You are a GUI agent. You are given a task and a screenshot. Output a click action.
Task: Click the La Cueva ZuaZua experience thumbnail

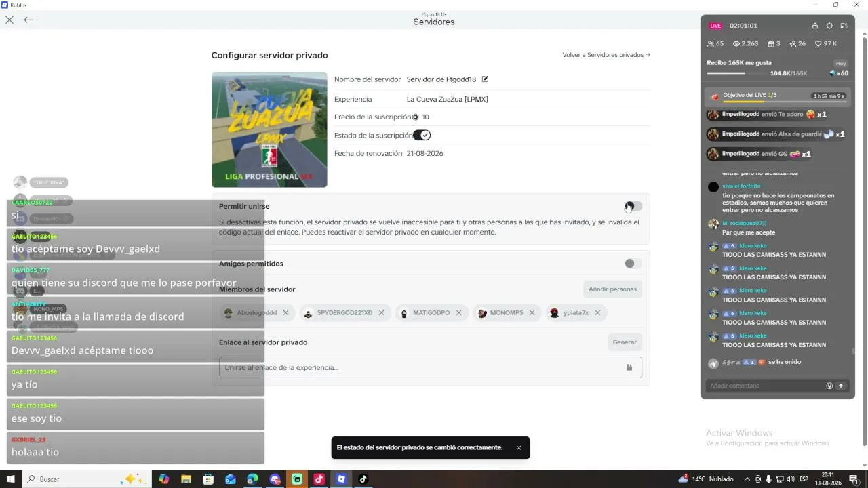point(269,129)
